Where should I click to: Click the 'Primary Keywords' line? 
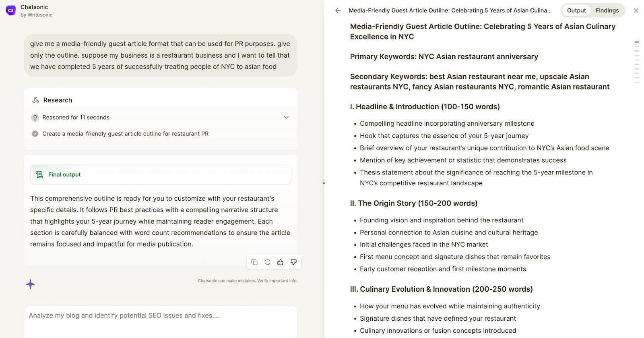[444, 57]
